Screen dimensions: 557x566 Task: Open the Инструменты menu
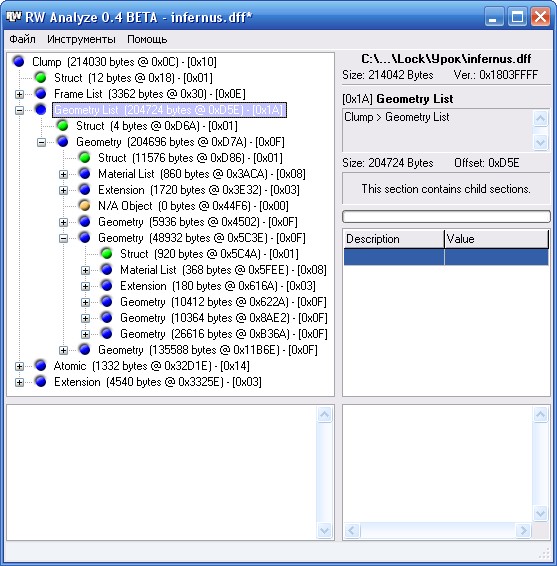pos(81,39)
